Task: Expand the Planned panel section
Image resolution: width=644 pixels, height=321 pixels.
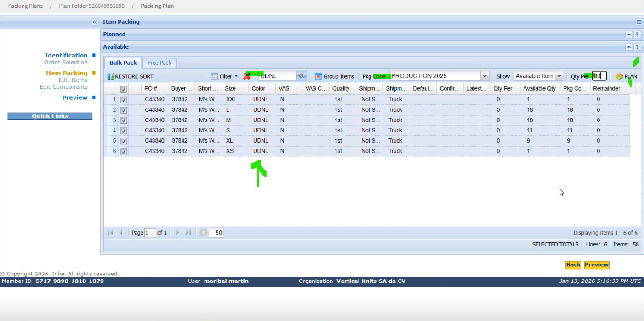Action: pyautogui.click(x=629, y=34)
